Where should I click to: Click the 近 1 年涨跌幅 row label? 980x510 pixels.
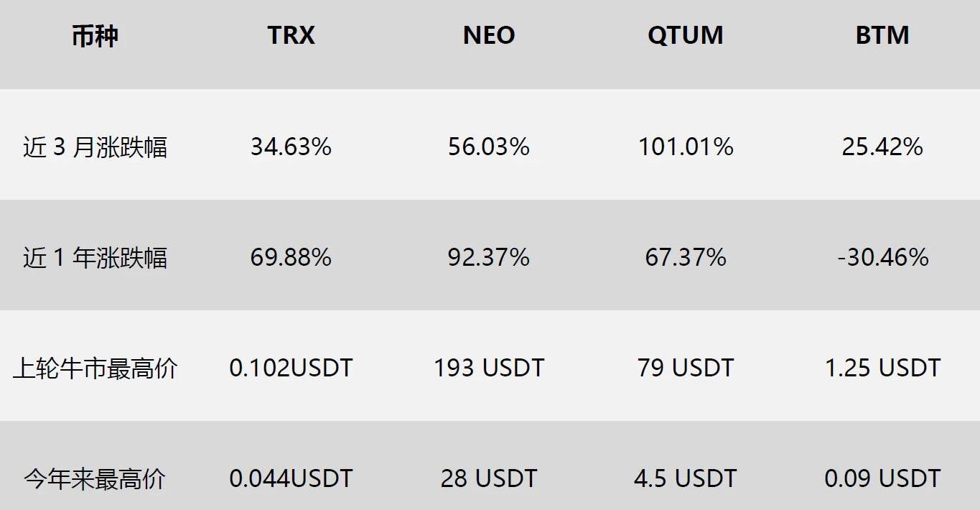(95, 257)
